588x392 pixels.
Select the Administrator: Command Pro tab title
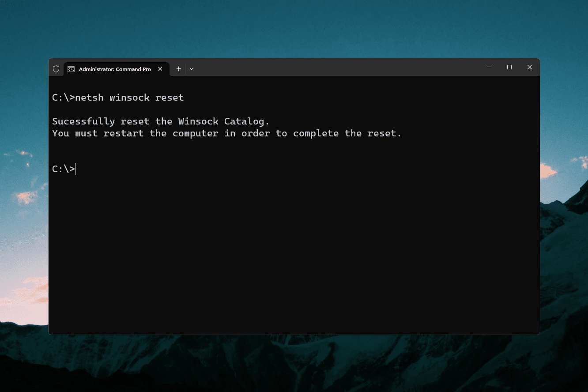[x=115, y=69]
